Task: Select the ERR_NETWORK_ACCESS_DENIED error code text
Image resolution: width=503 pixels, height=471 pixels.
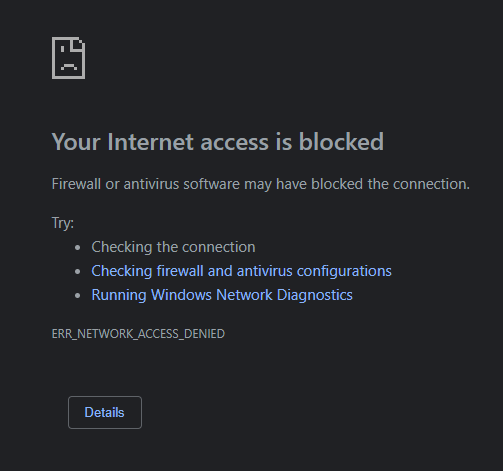Action: 138,334
